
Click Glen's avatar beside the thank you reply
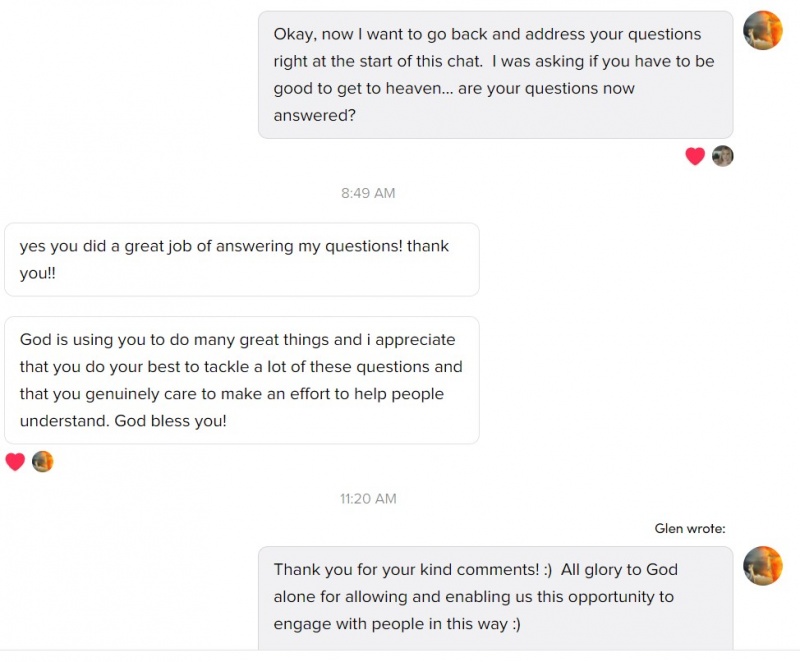tap(763, 565)
